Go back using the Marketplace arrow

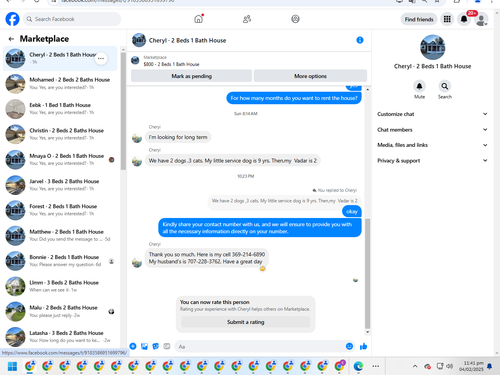pos(11,39)
